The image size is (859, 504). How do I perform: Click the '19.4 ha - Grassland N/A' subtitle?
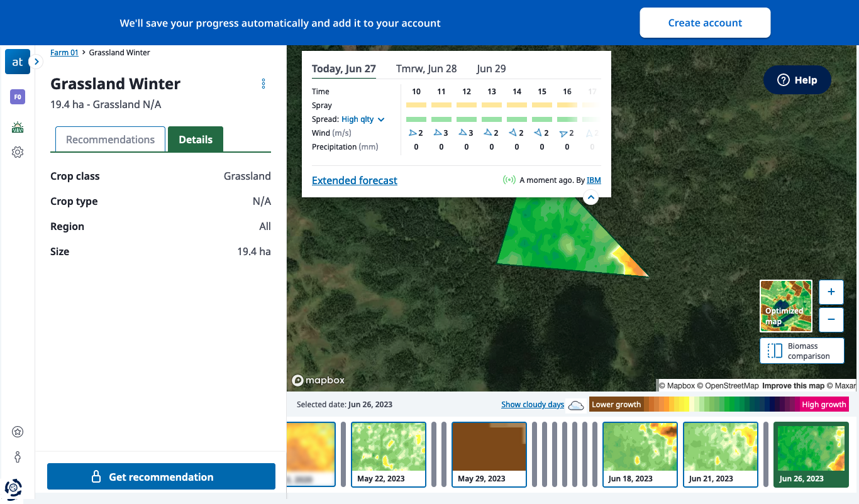(x=106, y=104)
